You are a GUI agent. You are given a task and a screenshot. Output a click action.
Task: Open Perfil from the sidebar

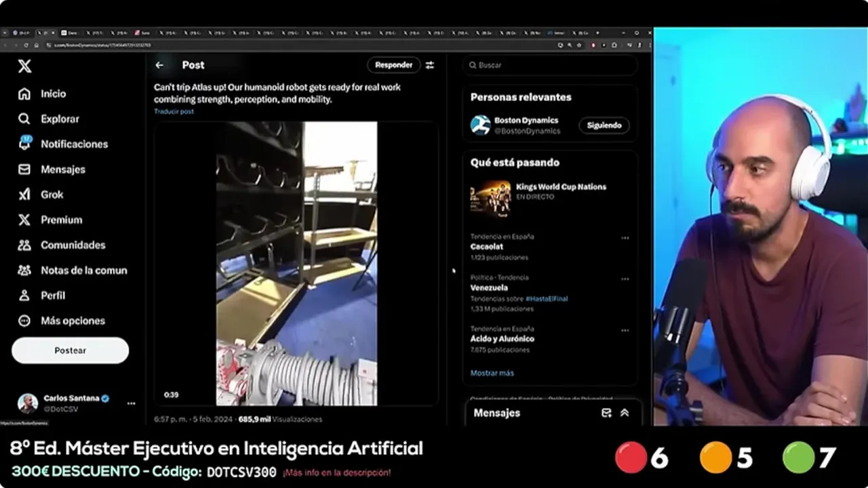pyautogui.click(x=42, y=296)
